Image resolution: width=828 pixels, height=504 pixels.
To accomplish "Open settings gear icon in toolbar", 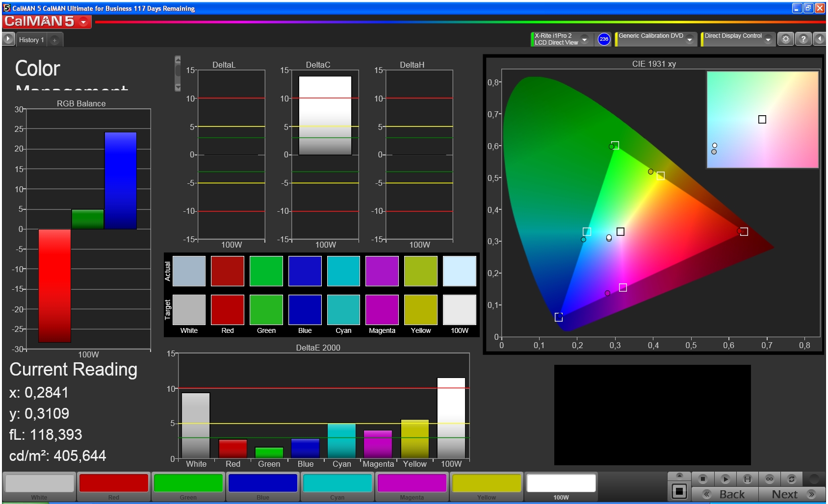I will coord(786,39).
